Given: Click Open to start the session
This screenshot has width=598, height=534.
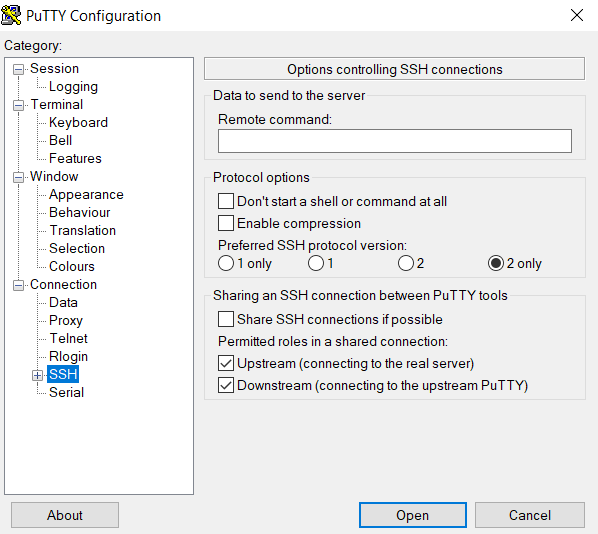Looking at the screenshot, I should coord(413,515).
